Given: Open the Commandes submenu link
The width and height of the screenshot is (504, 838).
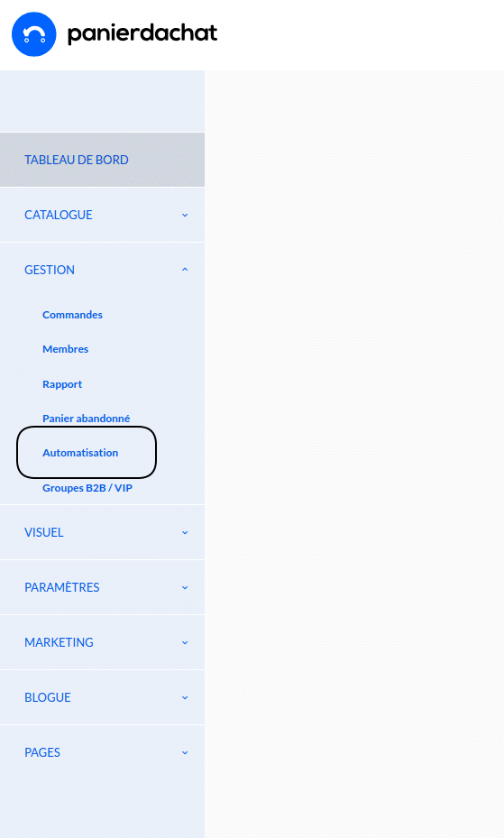Looking at the screenshot, I should [x=73, y=315].
